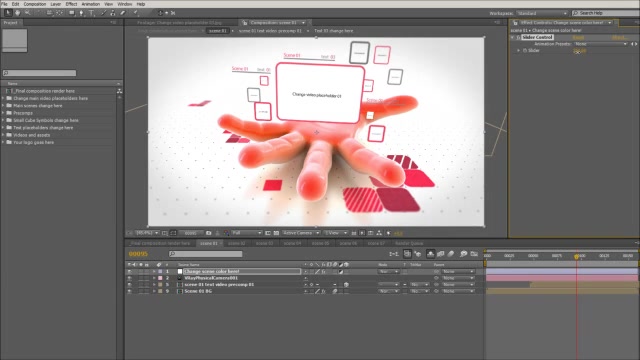Screen dimensions: 640x360
Task: Click Reset link for Slider Control effect
Action: tap(578, 37)
